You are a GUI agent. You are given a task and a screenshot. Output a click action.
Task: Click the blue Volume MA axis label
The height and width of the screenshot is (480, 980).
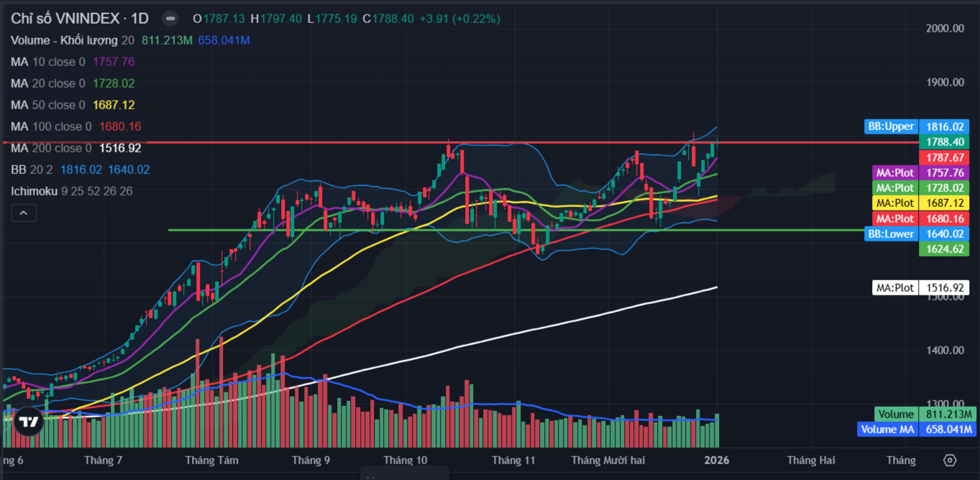point(917,430)
